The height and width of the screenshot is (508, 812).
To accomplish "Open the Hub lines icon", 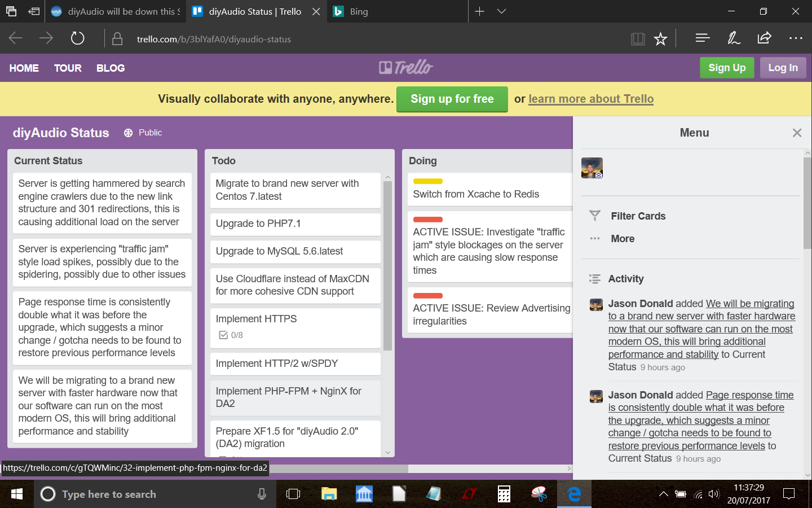I will [x=703, y=38].
